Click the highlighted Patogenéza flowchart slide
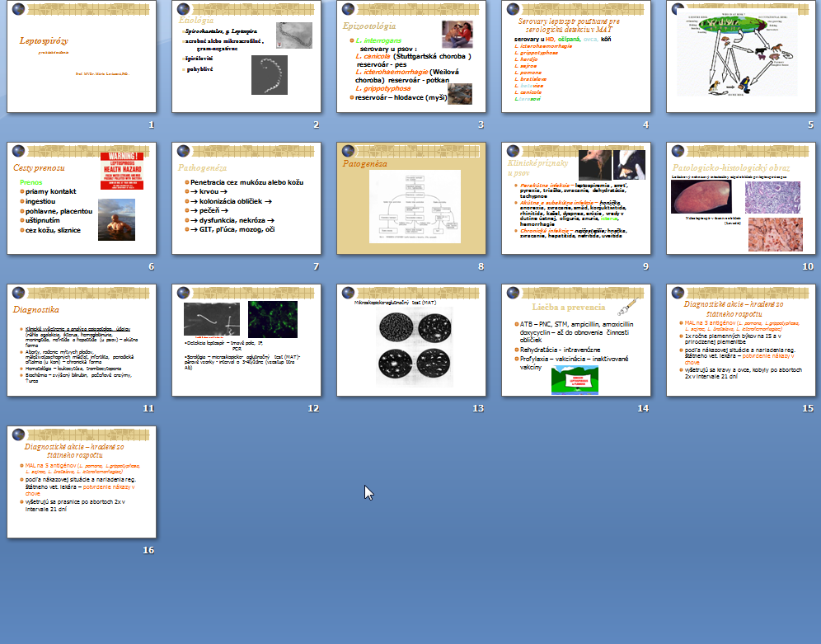 tap(410, 199)
